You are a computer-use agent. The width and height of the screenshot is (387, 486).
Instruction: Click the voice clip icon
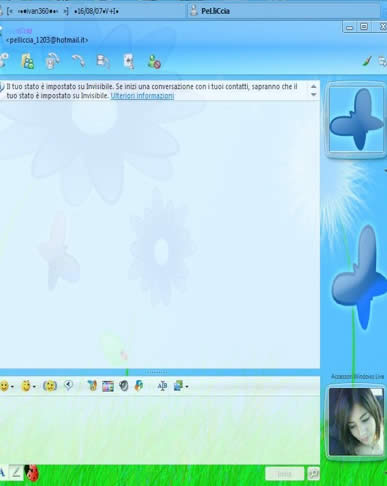68,386
